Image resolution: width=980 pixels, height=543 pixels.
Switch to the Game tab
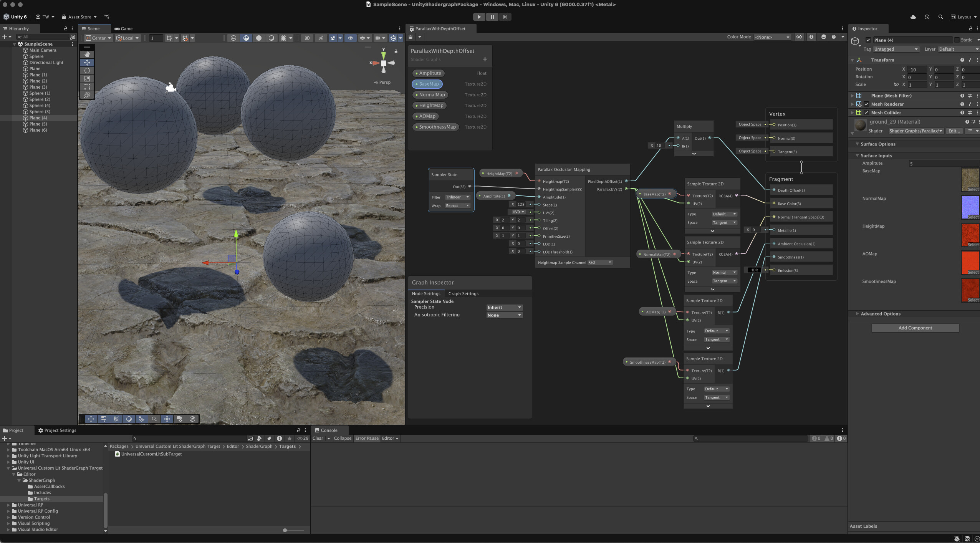124,29
